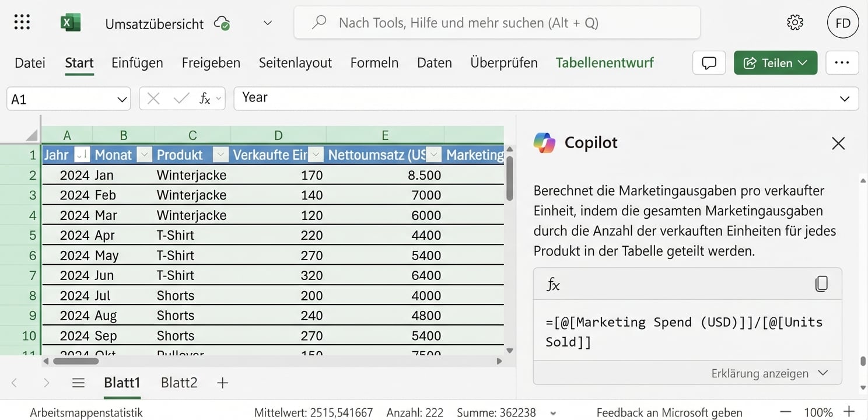The width and height of the screenshot is (868, 420).
Task: Copy the suggested formula with the copy icon
Action: click(x=822, y=284)
